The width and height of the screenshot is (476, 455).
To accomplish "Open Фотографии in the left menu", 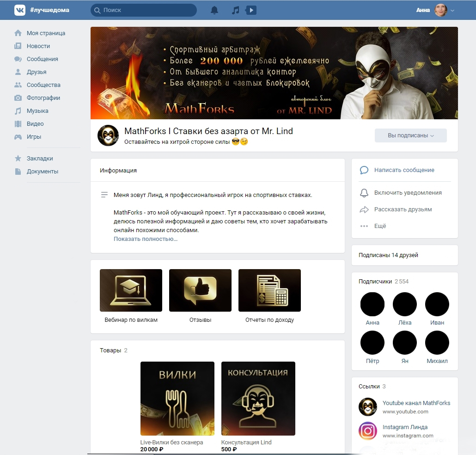I will pyautogui.click(x=43, y=98).
